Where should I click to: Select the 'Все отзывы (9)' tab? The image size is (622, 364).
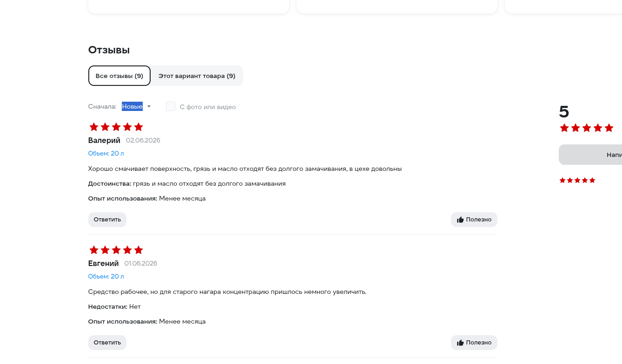coord(119,76)
